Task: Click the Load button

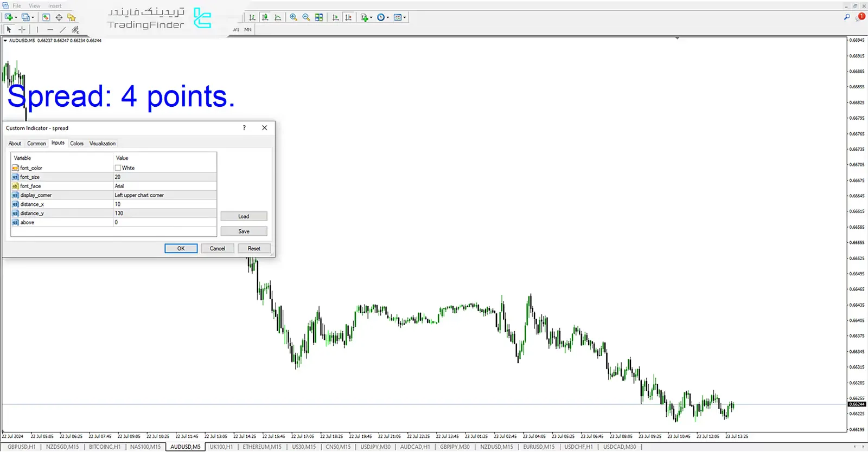Action: click(244, 216)
